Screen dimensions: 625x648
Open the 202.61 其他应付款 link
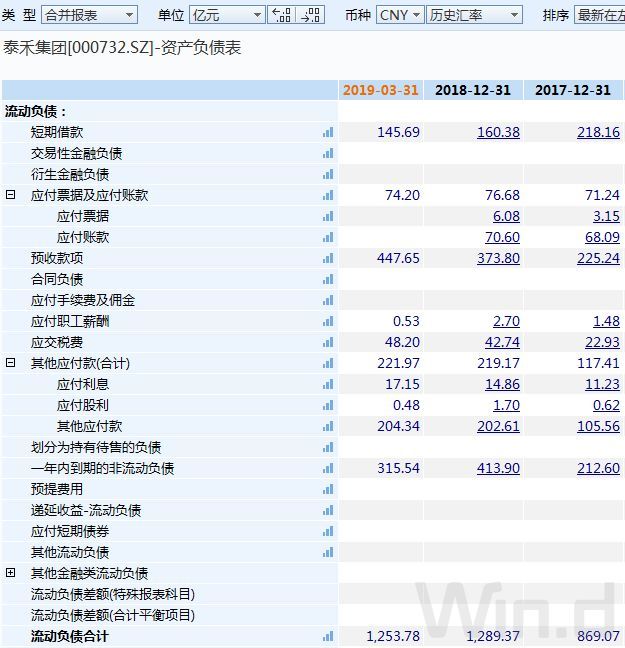(499, 426)
